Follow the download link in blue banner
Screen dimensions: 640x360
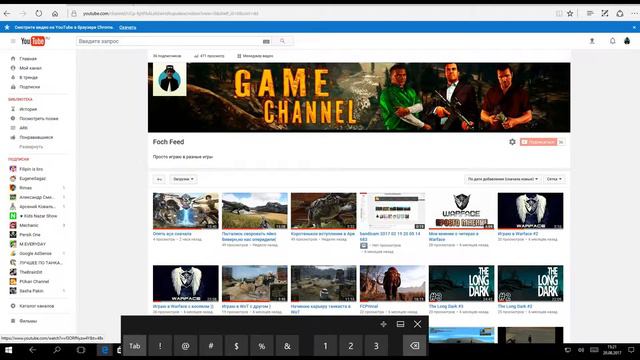click(x=127, y=27)
